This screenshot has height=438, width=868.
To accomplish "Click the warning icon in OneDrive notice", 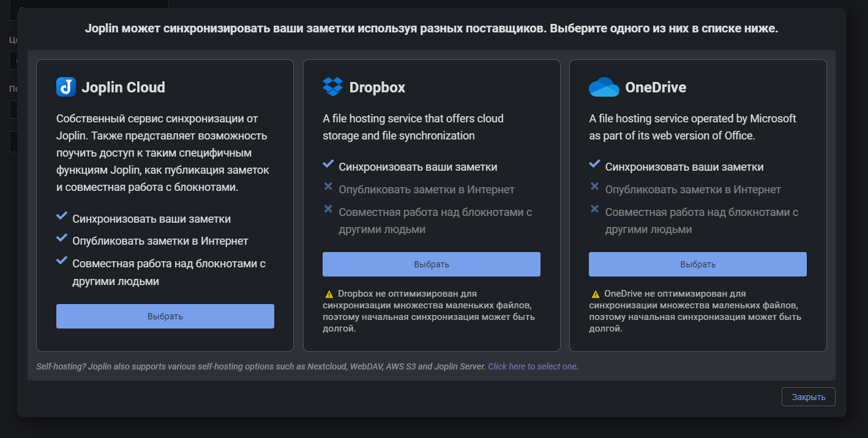I will click(x=595, y=294).
